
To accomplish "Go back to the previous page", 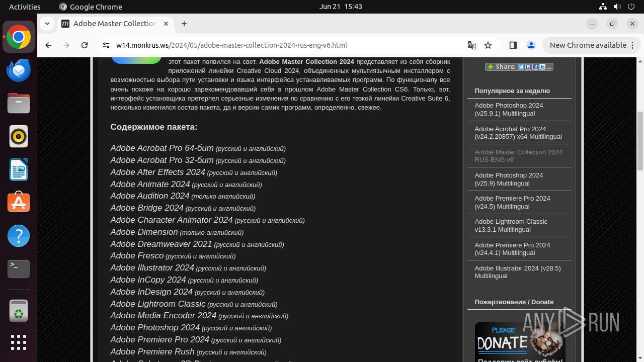I will tap(48, 45).
